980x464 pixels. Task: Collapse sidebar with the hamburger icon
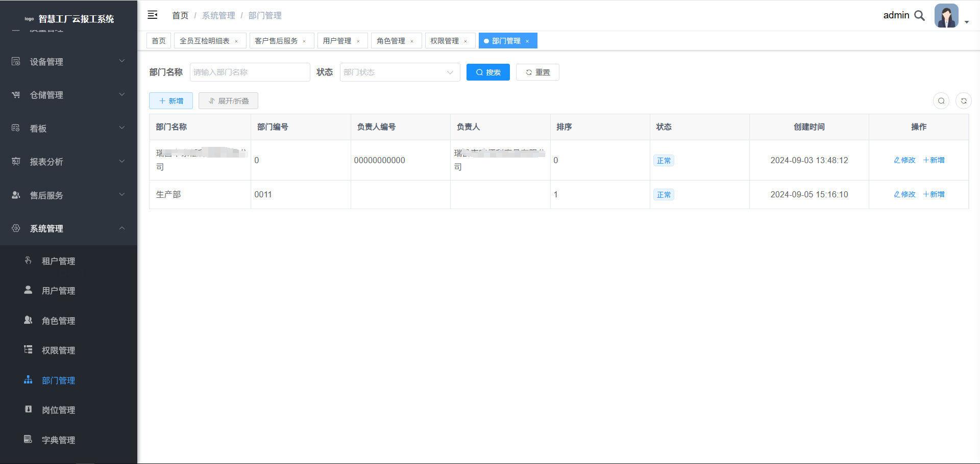click(x=152, y=15)
